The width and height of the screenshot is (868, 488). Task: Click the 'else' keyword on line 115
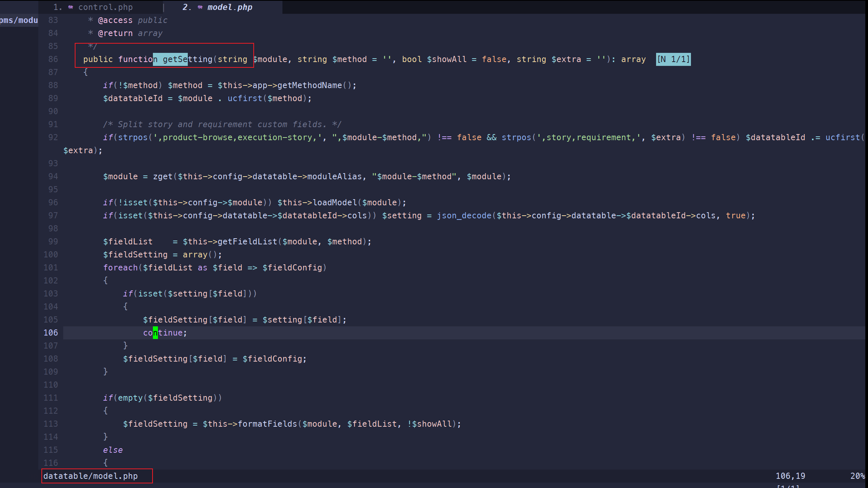(113, 450)
